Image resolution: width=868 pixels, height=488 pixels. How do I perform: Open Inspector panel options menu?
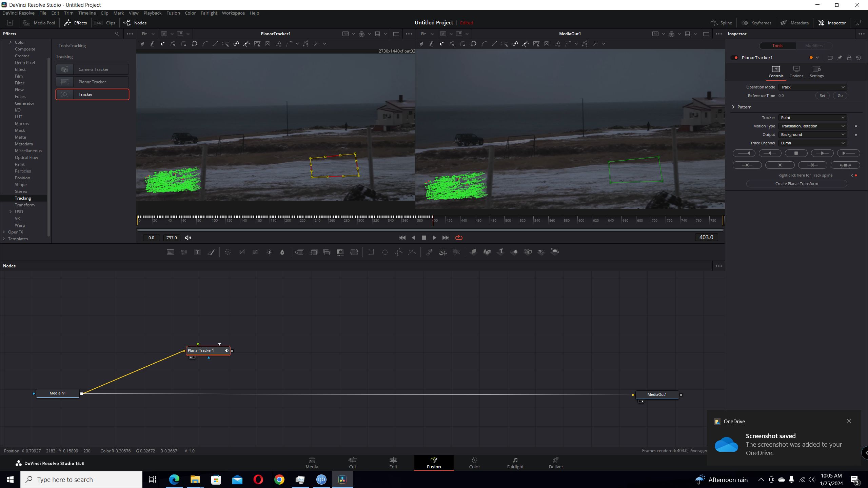861,34
